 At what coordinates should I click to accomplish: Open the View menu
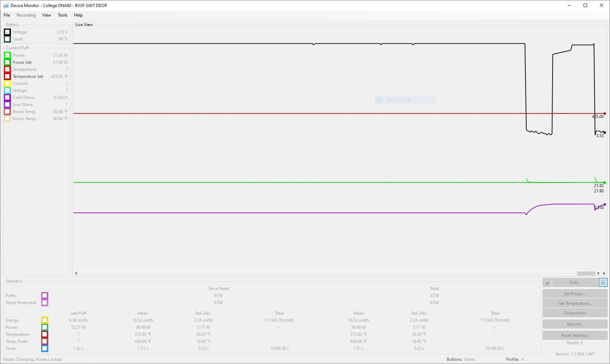tap(47, 15)
